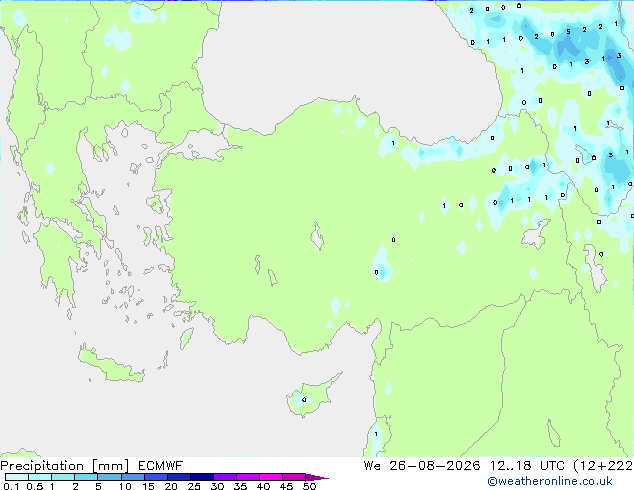
Task: Click the '[mm]' unit label
Action: click(110, 466)
